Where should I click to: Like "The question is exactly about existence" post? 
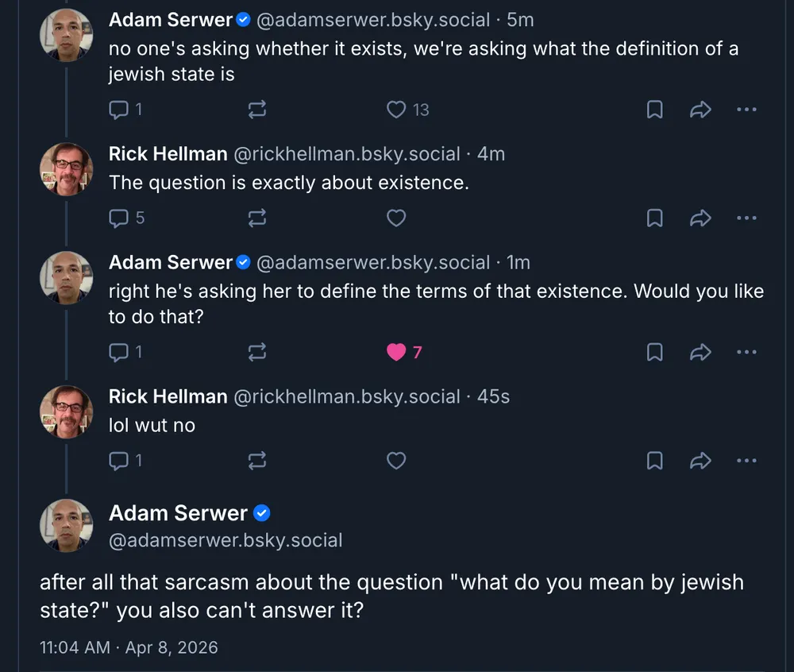point(396,218)
